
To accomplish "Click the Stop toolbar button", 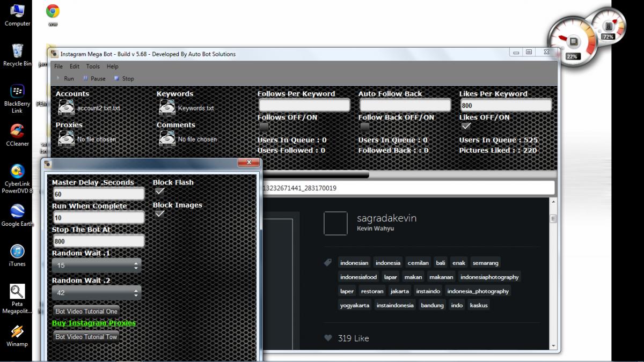I will point(124,78).
